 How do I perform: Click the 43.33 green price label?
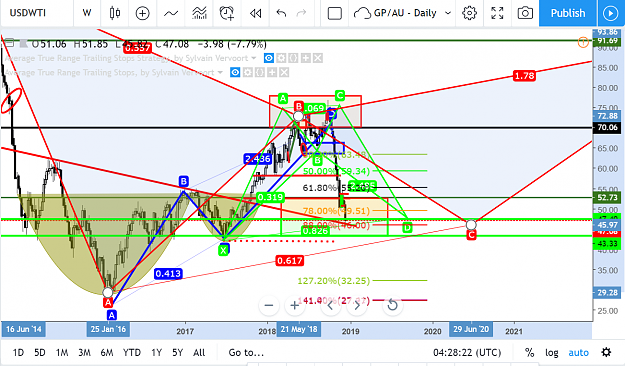607,243
